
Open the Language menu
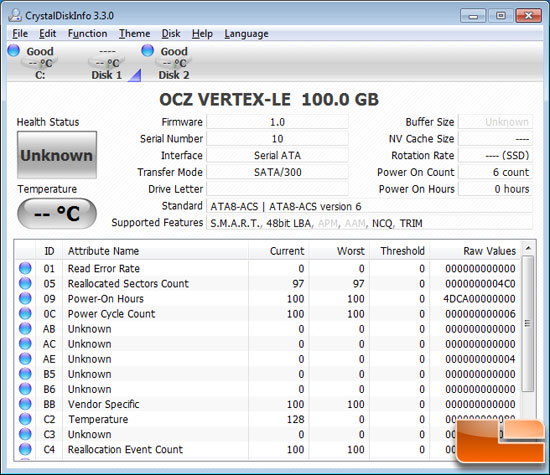246,34
